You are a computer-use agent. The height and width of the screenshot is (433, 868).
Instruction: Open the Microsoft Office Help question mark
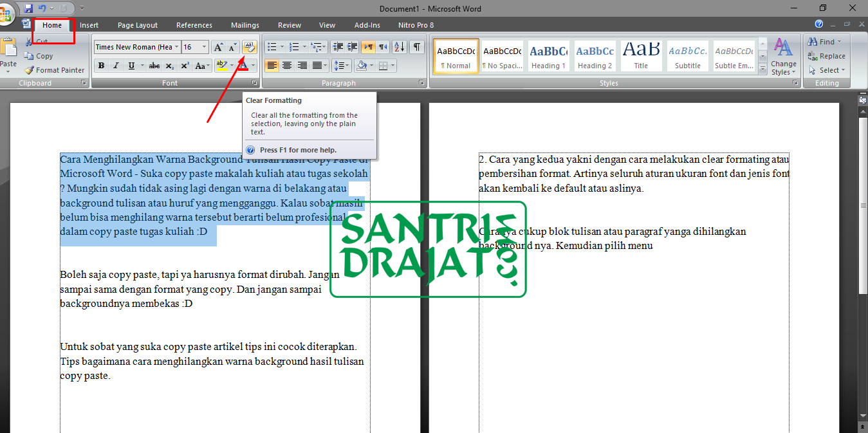tap(819, 24)
